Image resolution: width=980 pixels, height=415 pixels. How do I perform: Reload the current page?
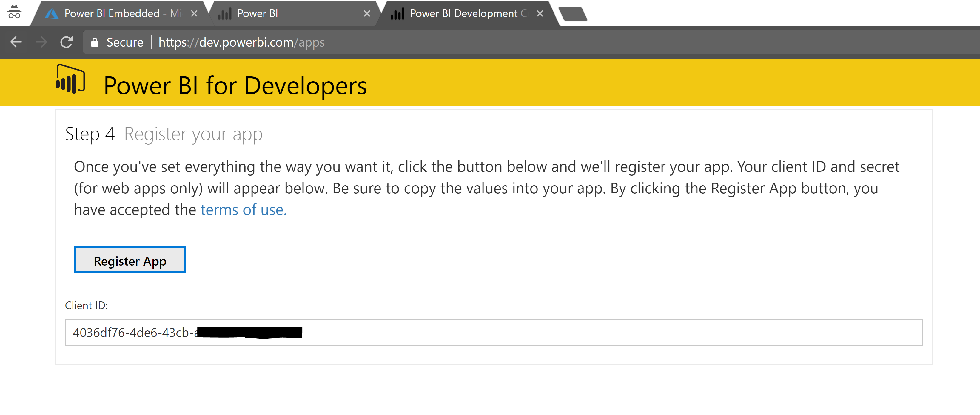coord(66,42)
